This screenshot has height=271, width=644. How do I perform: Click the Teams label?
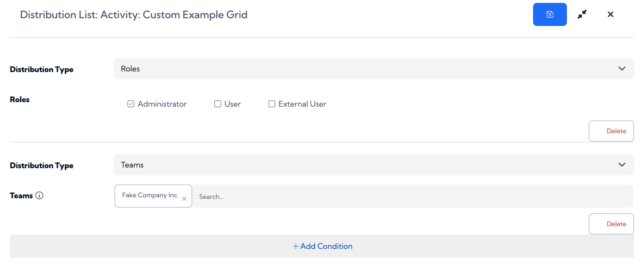pos(21,195)
